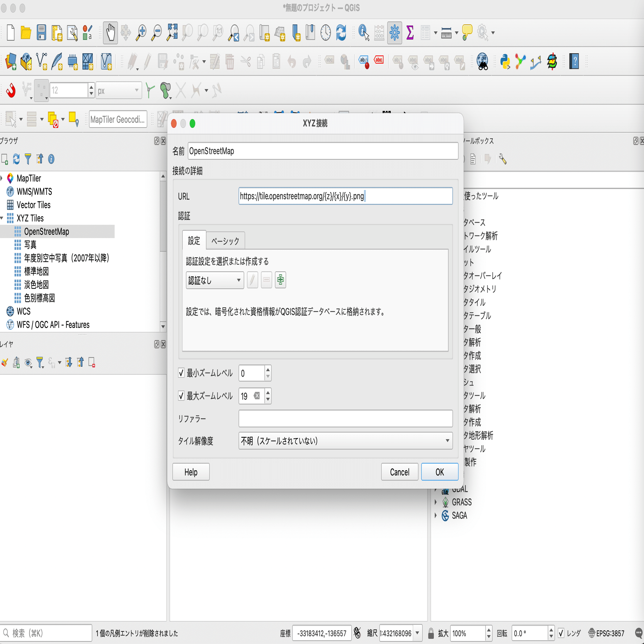
Task: Open the Layer Styling panel brush icon
Action: (4, 362)
